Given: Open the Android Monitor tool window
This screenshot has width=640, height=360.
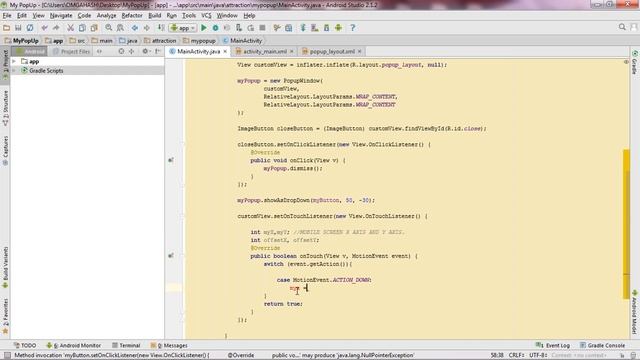Looking at the screenshot, I should point(73,345).
